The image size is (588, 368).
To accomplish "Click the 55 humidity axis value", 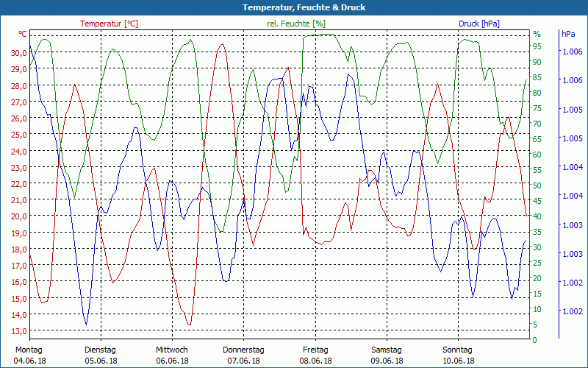I will tap(537, 170).
